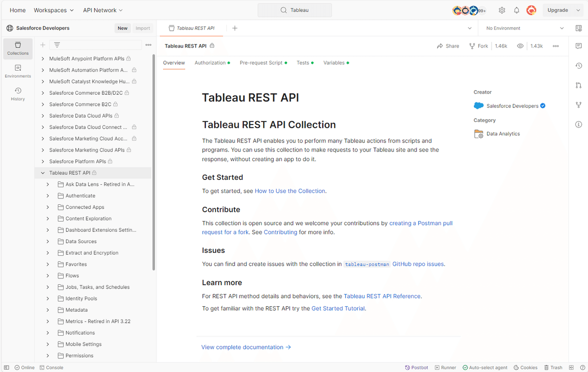Expand the Authenticate folder
This screenshot has height=372, width=588.
(x=48, y=196)
